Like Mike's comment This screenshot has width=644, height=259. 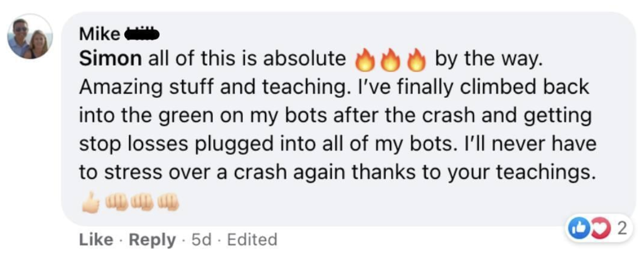click(95, 240)
